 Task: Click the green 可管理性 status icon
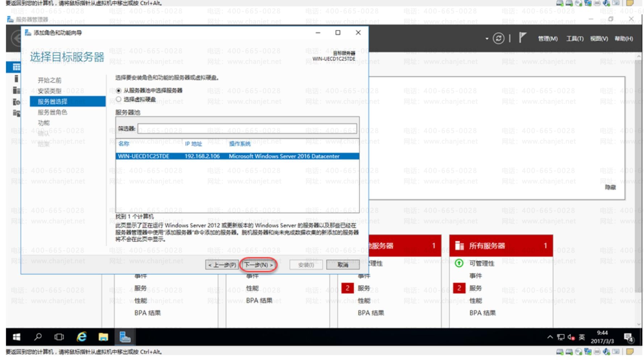pyautogui.click(x=459, y=263)
